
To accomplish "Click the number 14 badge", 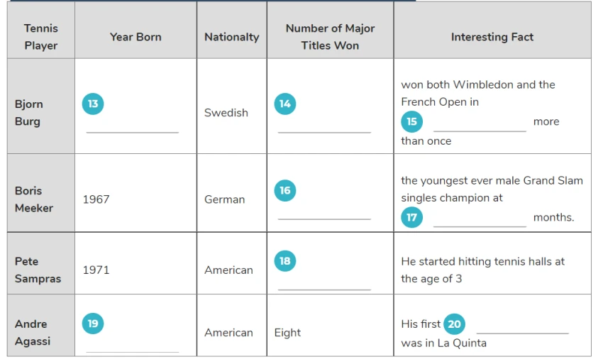I will (x=285, y=104).
